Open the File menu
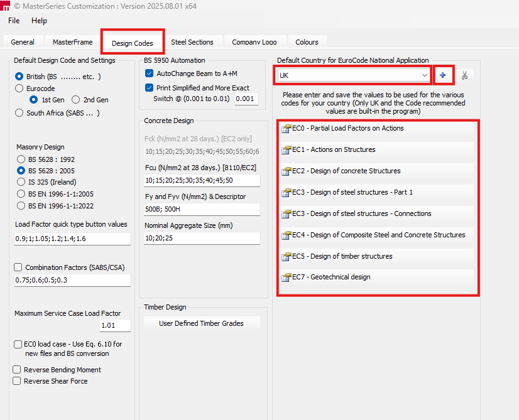The image size is (519, 420). click(x=13, y=21)
